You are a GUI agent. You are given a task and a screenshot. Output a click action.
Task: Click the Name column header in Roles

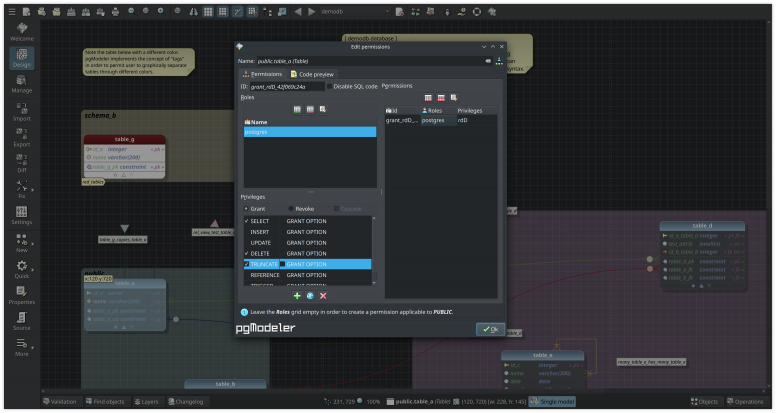click(x=310, y=122)
